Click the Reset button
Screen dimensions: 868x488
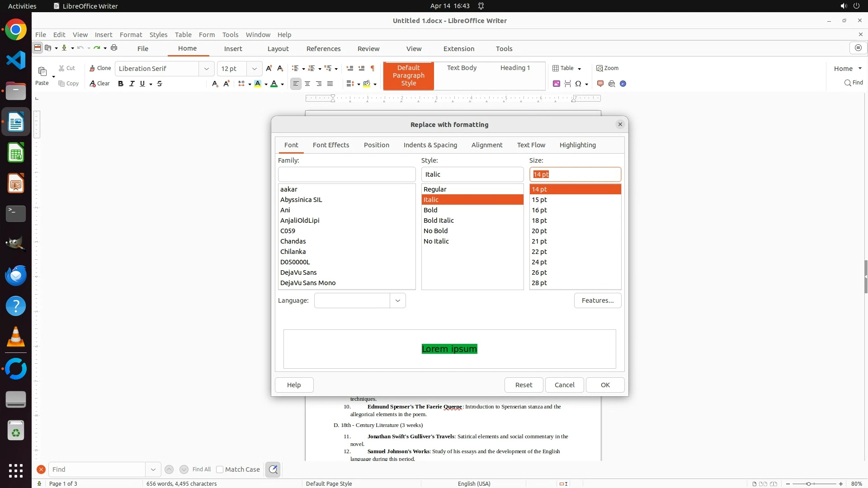click(x=524, y=385)
